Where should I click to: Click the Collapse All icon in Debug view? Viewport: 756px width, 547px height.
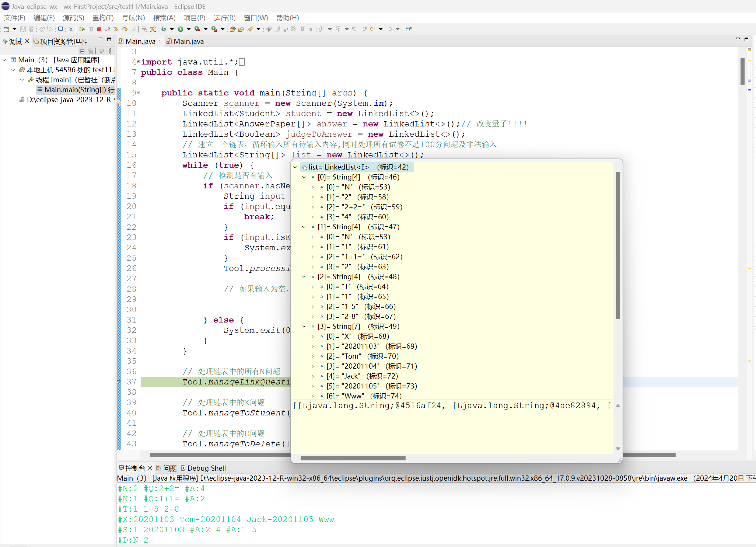tap(82, 51)
